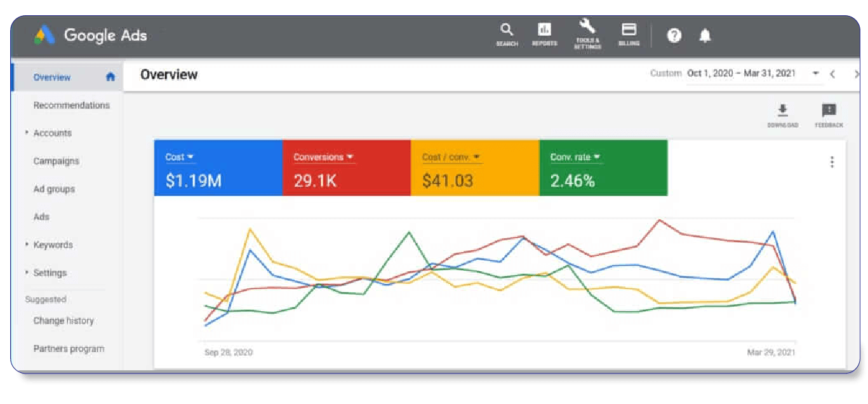Open the Help question mark icon
868x404 pixels.
[674, 36]
